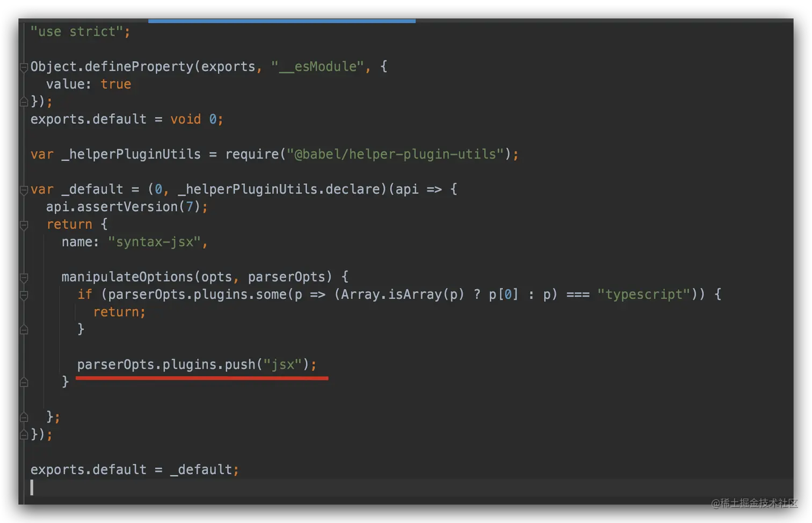This screenshot has height=523, width=812.
Task: Click 'void 0' in exports.default line
Action: pyautogui.click(x=193, y=119)
